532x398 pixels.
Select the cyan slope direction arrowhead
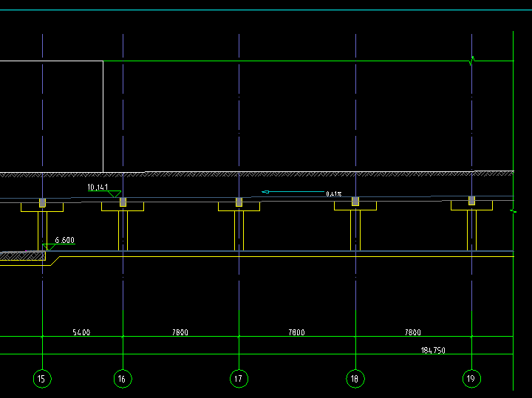point(265,192)
